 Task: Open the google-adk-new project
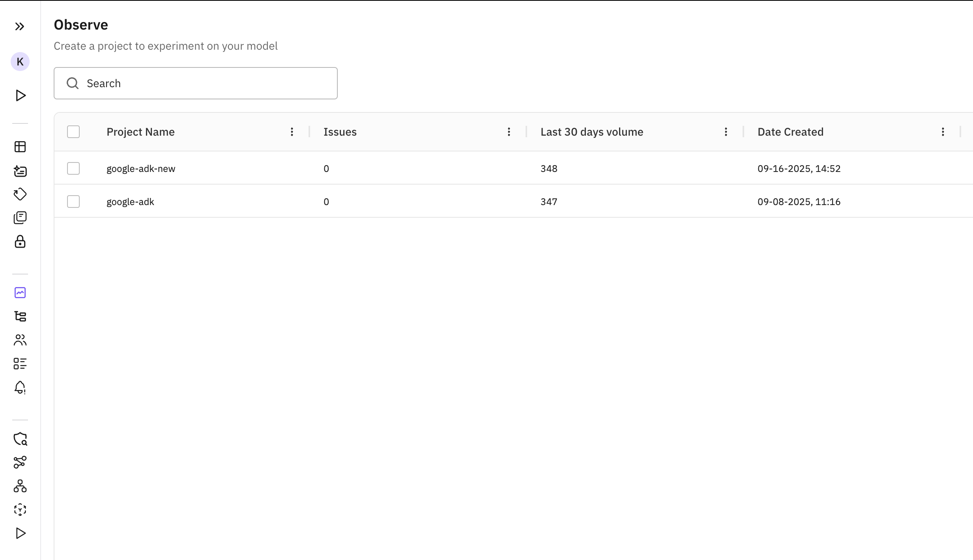(x=140, y=168)
